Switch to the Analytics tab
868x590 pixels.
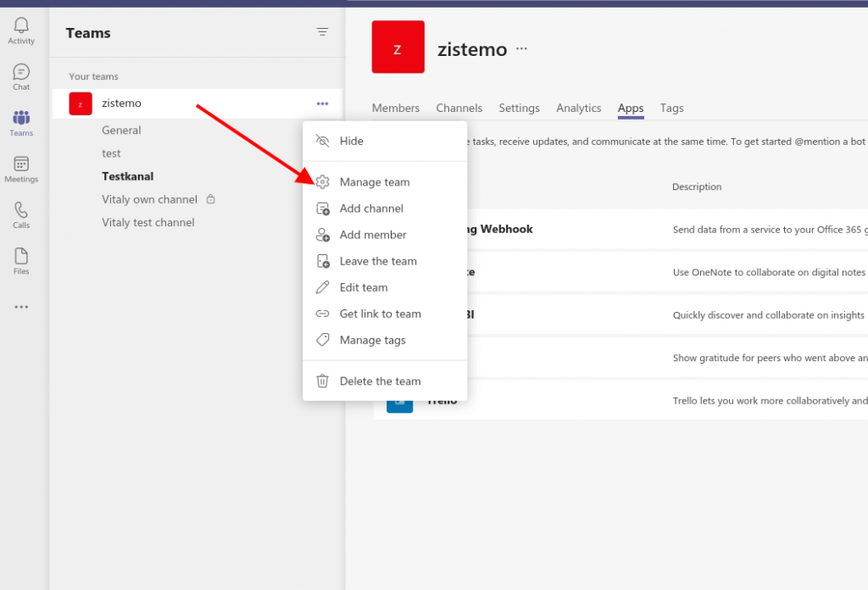(x=578, y=108)
